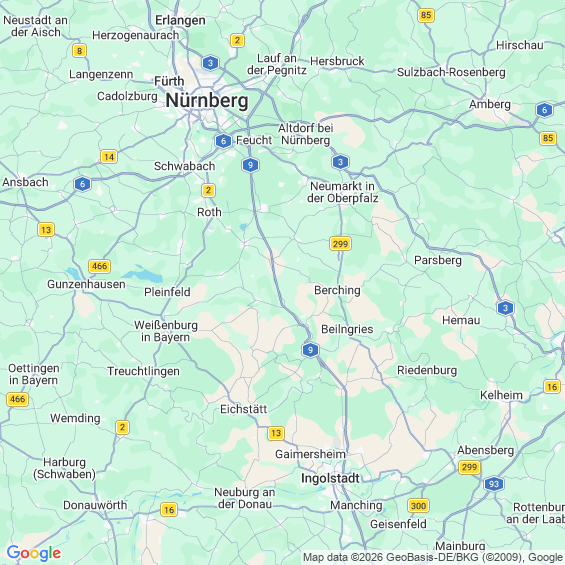This screenshot has height=565, width=565.
Task: Click the Weißenburg in Bayern label
Action: click(x=166, y=331)
